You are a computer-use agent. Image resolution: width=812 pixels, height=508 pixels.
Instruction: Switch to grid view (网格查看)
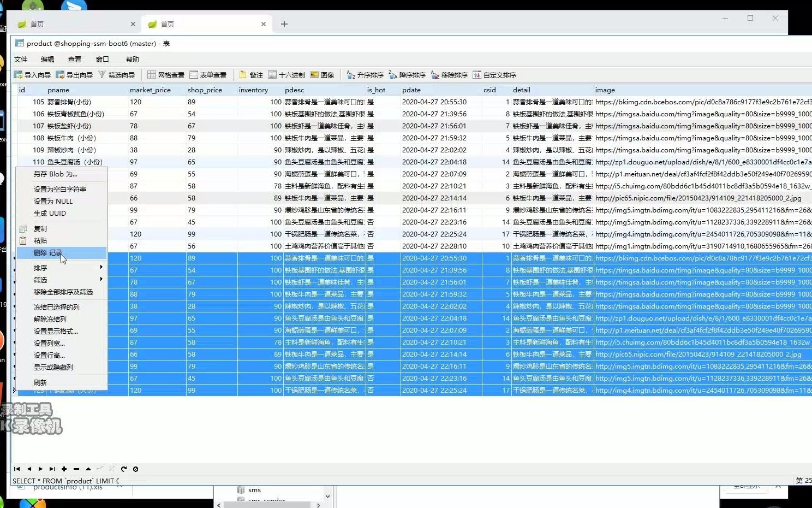pyautogui.click(x=166, y=75)
